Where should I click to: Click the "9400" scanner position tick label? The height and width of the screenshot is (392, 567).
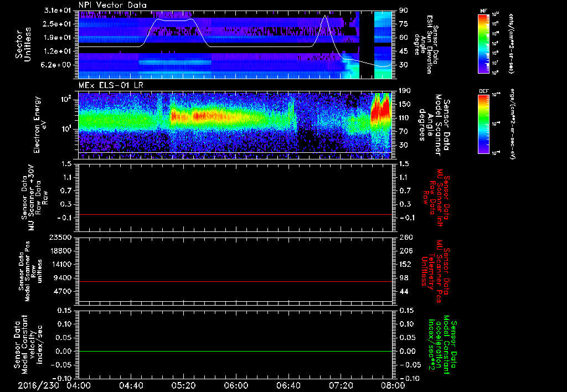(63, 278)
